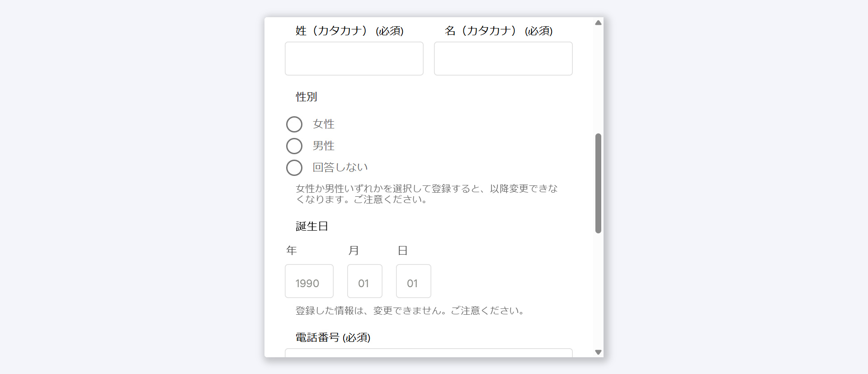Click the 姓（カタカナ）input field
Screen dimensions: 868x374
coord(354,58)
